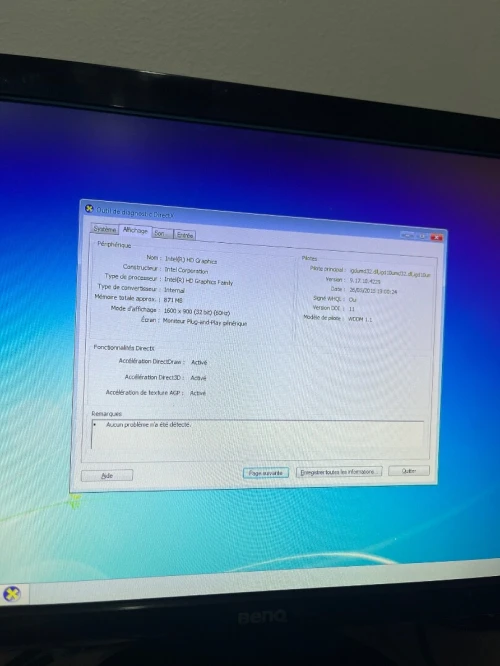Click Enregistrer toutes les informations button
The image size is (500, 666).
[x=339, y=472]
